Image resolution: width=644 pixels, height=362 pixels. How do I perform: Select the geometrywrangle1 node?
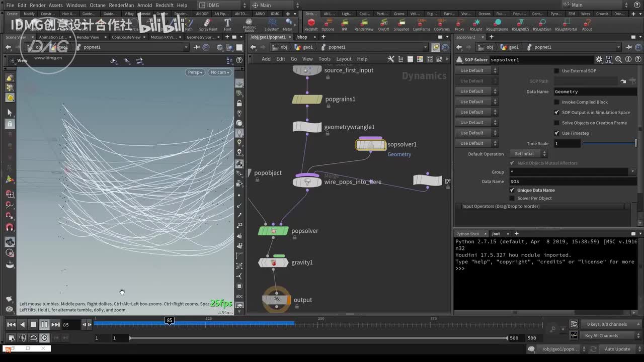pos(307,127)
